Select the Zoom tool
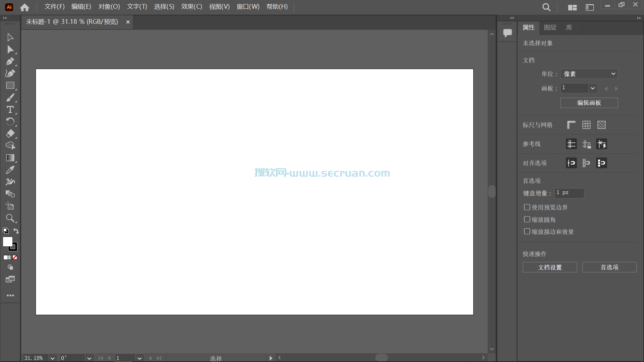 (10, 218)
